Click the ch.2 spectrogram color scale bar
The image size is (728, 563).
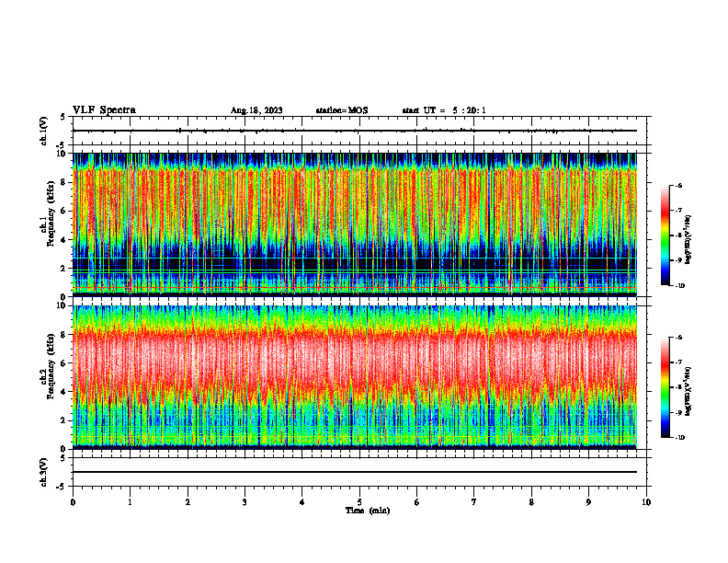[665, 387]
